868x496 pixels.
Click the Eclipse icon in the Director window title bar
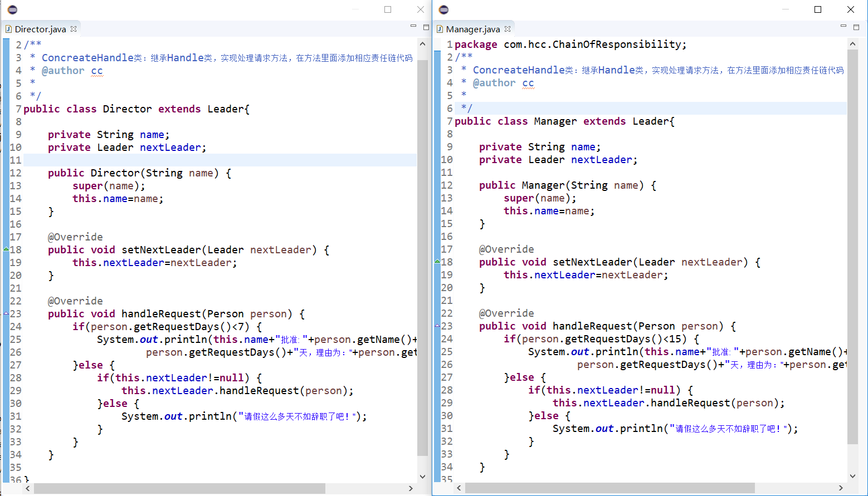pos(12,9)
